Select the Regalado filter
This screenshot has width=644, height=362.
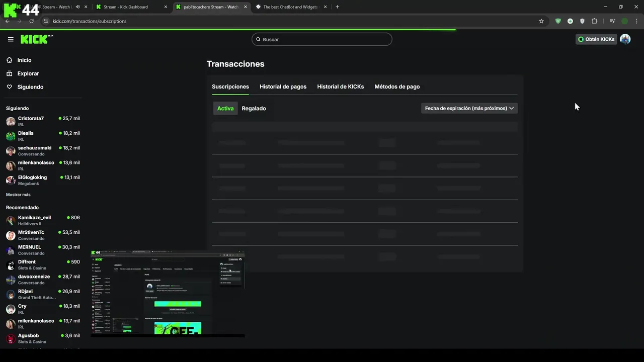pos(254,108)
